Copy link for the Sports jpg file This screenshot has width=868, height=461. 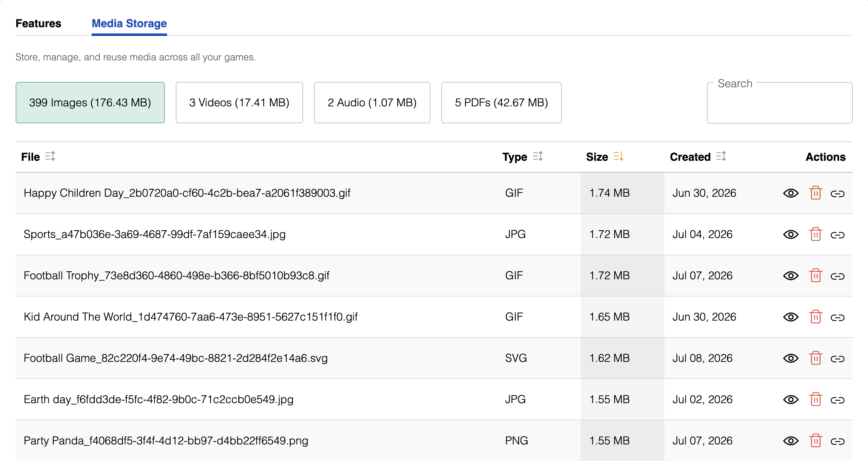[x=837, y=235]
